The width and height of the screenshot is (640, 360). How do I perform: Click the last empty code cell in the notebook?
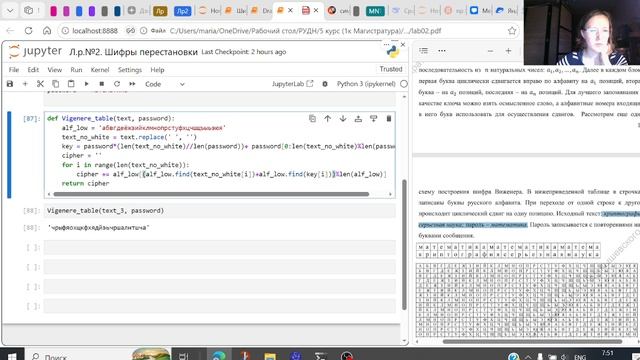pyautogui.click(x=220, y=306)
